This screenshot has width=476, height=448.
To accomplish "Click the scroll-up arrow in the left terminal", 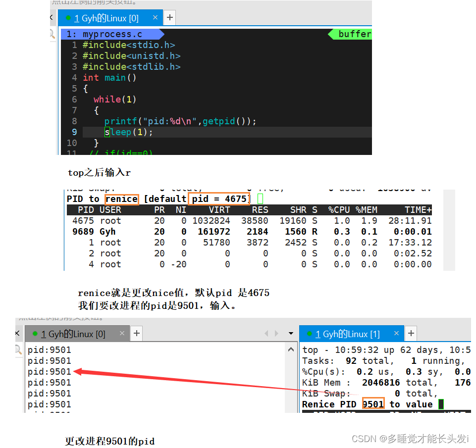I will (291, 349).
